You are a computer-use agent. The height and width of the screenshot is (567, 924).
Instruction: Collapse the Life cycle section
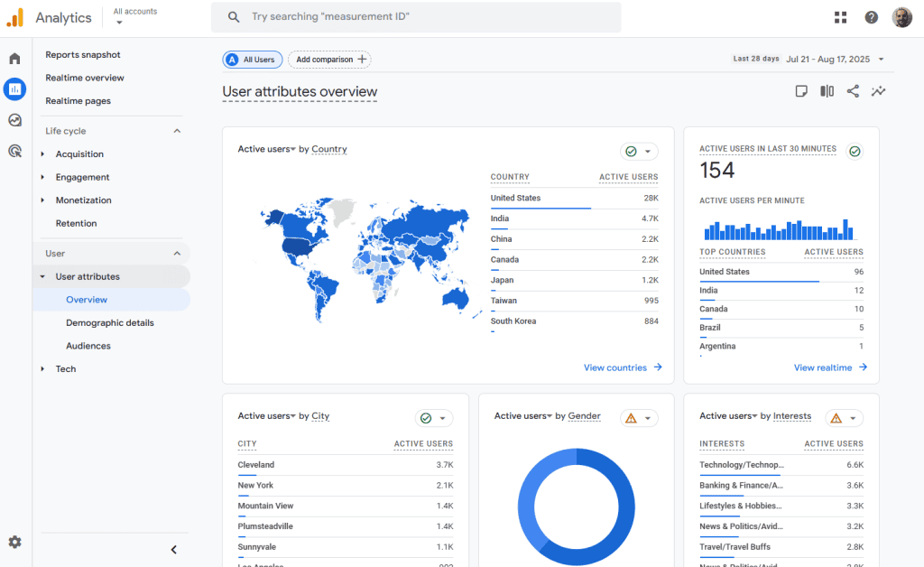coord(177,131)
